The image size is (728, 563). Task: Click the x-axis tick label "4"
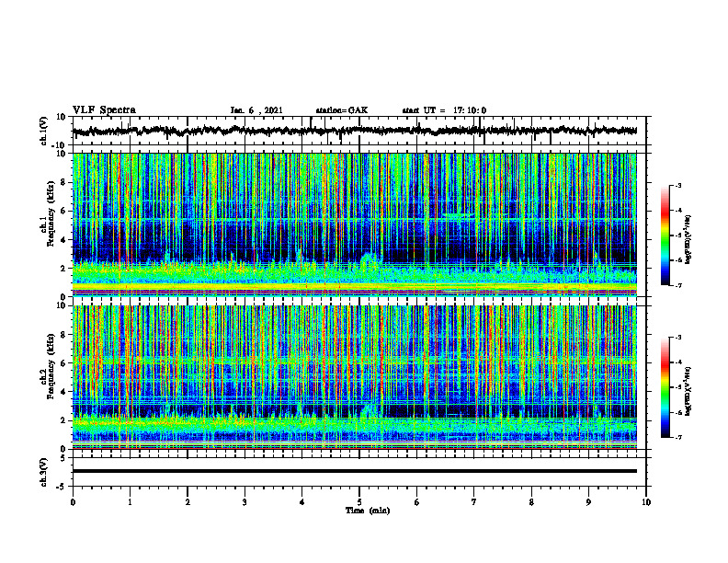click(x=302, y=502)
